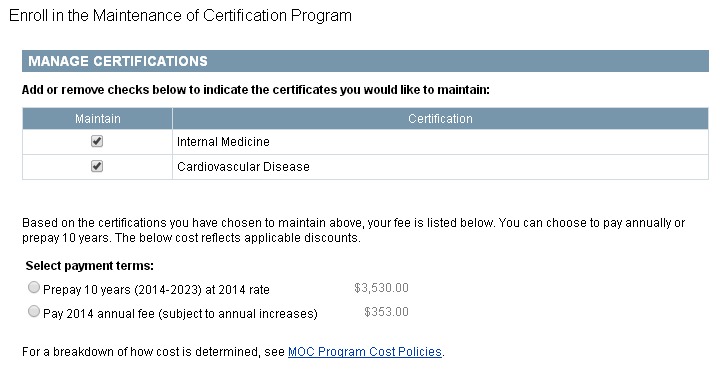Open the MOC Program Cost Policies link
Viewport: 721px width, 369px height.
(365, 352)
